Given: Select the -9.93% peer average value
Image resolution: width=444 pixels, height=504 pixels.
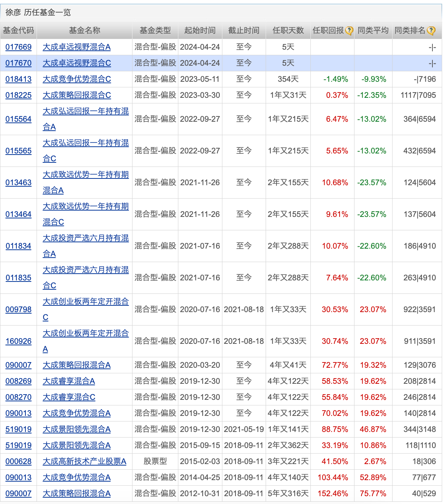Looking at the screenshot, I should (374, 79).
